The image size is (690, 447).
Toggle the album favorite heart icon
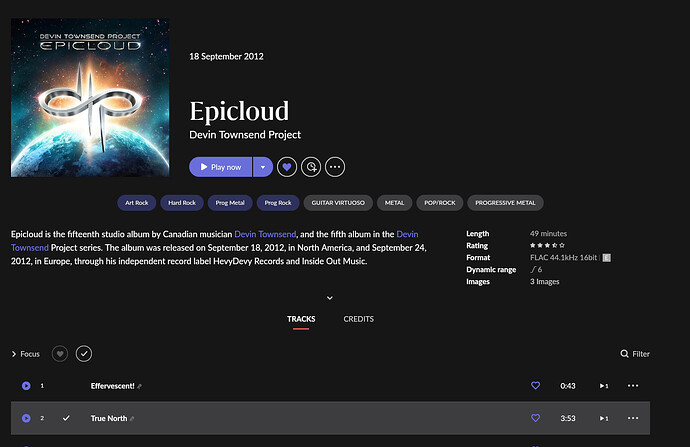287,167
